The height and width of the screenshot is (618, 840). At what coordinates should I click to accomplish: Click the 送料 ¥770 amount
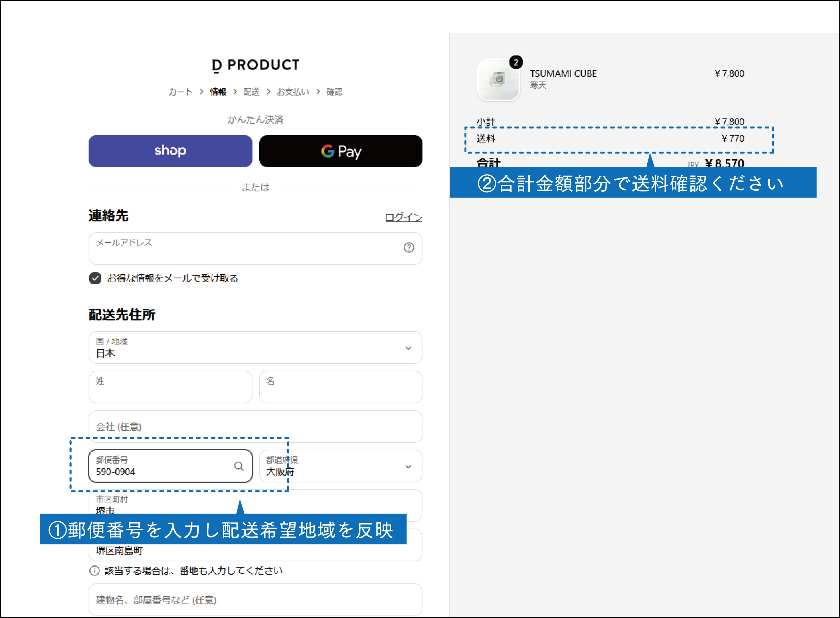(x=733, y=139)
